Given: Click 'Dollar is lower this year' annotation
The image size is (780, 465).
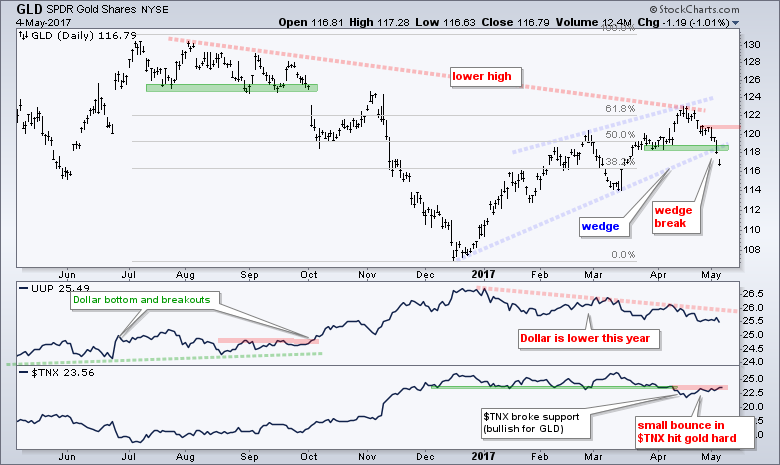Looking at the screenshot, I should [x=588, y=339].
